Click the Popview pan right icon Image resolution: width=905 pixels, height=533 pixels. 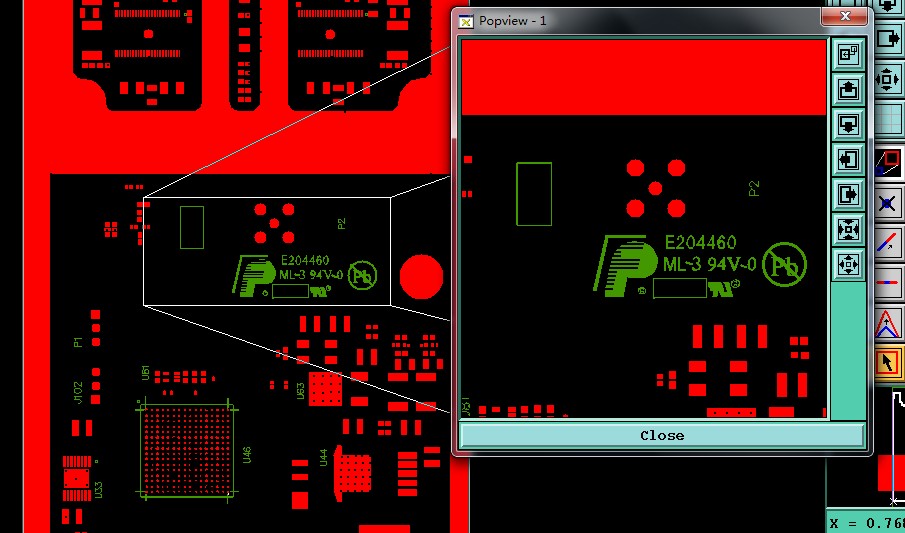(848, 195)
